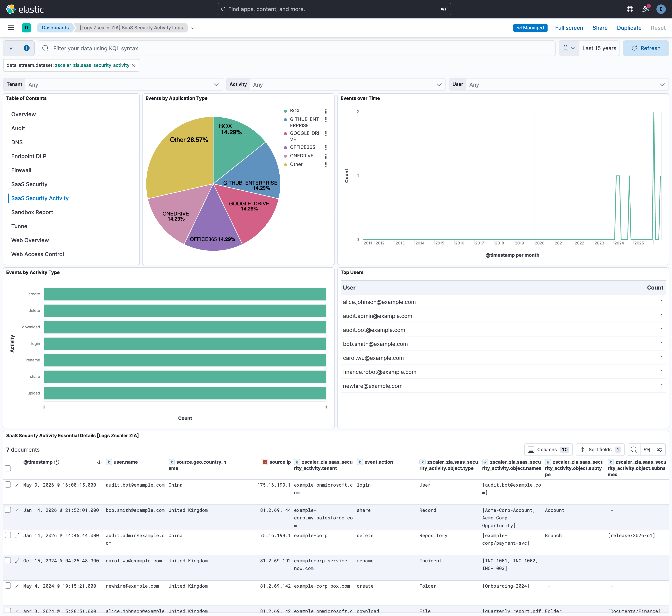Screen dimensions: 672x616
Task: Click the clock icon beside @timestamp header
Action: 57,462
